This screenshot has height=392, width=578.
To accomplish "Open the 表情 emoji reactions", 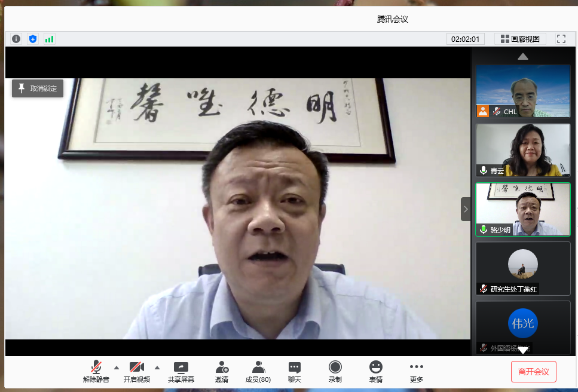I will coord(375,371).
